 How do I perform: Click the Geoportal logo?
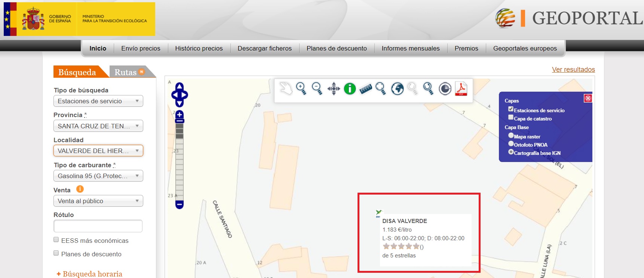(568, 18)
